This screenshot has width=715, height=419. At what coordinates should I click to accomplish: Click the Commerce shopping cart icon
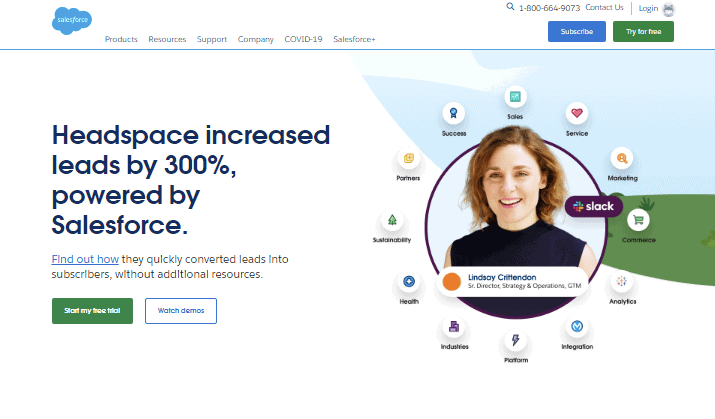pos(637,219)
